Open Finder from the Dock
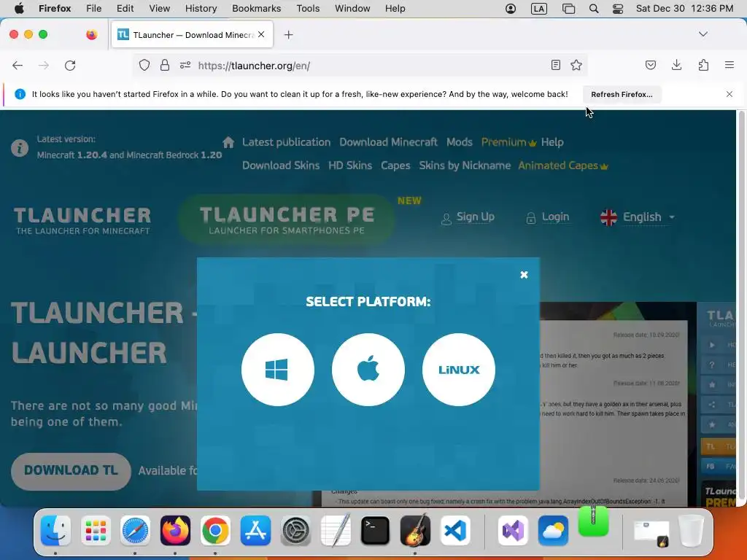Screen dimensions: 747x560 (x=55, y=530)
